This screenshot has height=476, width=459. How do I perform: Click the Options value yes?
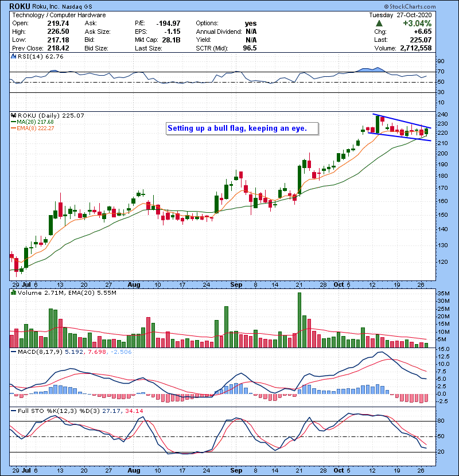tap(251, 24)
